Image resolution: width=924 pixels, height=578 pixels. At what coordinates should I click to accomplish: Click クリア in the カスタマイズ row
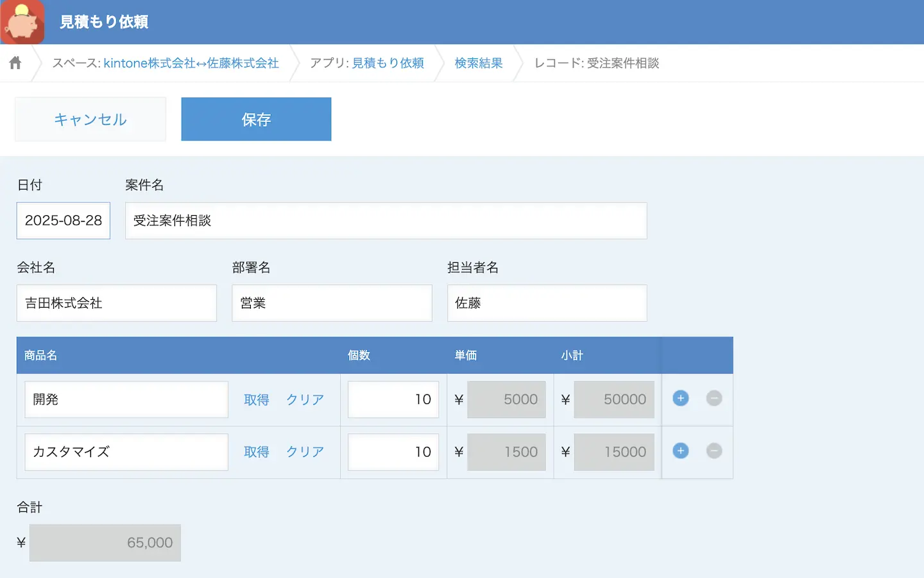point(305,452)
